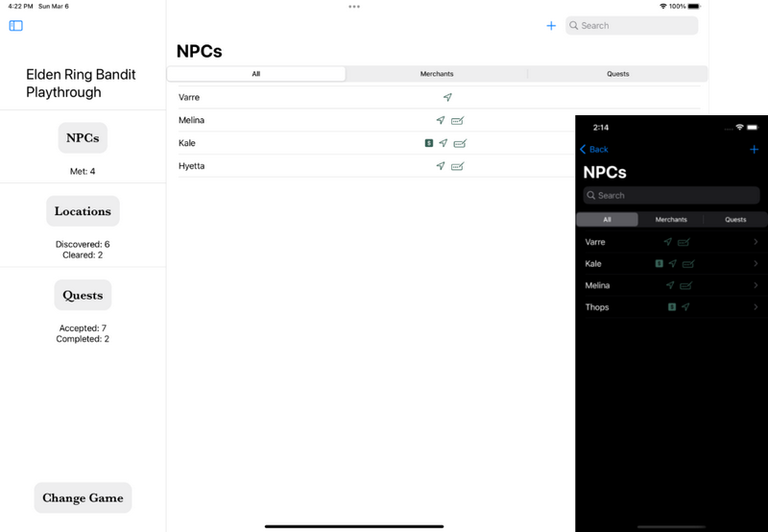Image resolution: width=768 pixels, height=532 pixels.
Task: Click the iPhone Wi-Fi status icon
Action: (739, 128)
